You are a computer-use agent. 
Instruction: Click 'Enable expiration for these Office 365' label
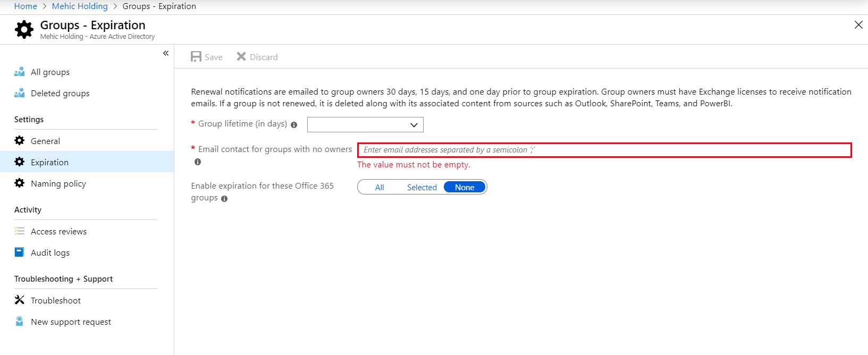coord(263,185)
